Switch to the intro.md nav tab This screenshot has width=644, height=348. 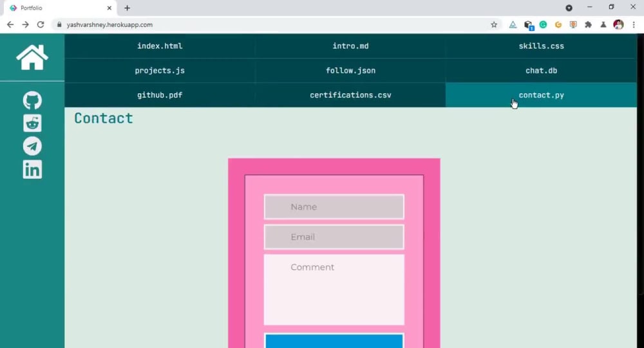pos(350,46)
